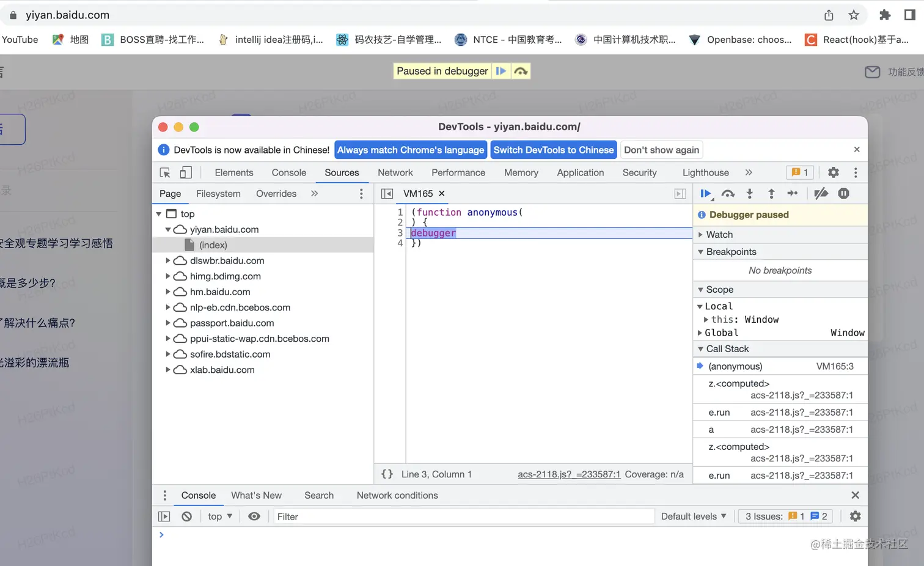Screen dimensions: 924x566
Task: Open the Lighthouse tab
Action: tap(706, 173)
